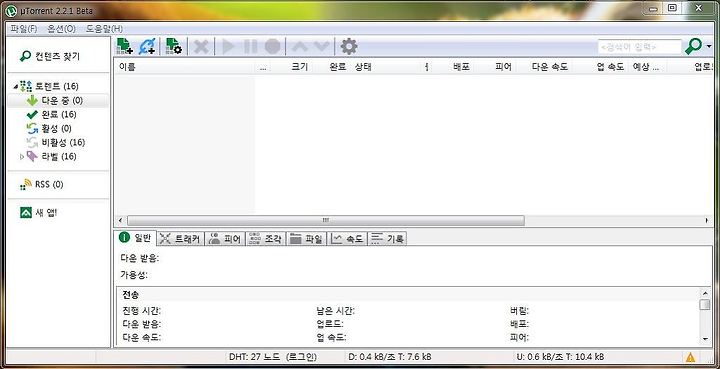Sort by 이름 column header
This screenshot has height=369, width=720.
point(184,67)
